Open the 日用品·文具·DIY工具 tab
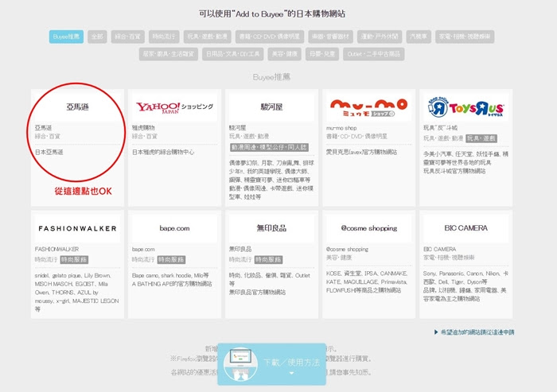Image resolution: width=557 pixels, height=392 pixels. pyautogui.click(x=233, y=54)
